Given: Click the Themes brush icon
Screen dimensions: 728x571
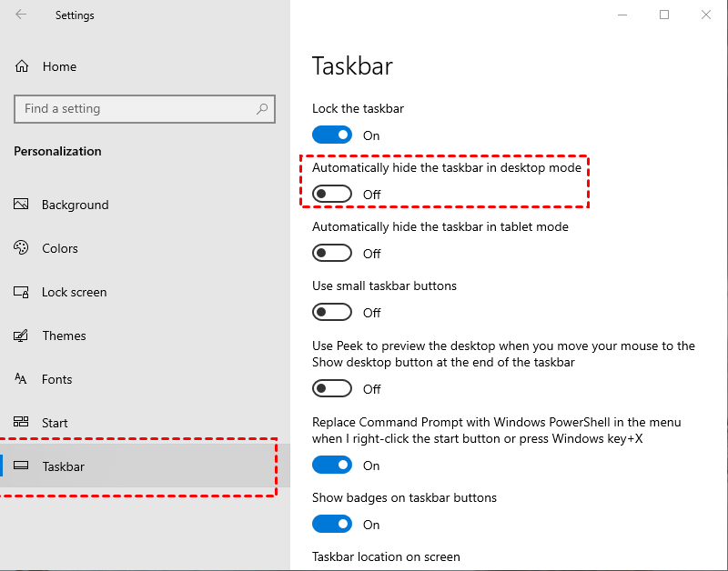Looking at the screenshot, I should click(x=22, y=336).
